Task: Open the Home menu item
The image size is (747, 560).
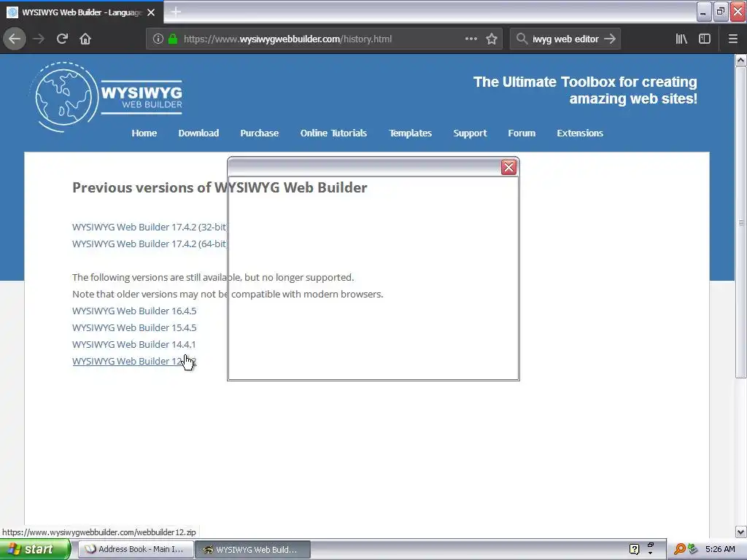Action: (x=144, y=133)
